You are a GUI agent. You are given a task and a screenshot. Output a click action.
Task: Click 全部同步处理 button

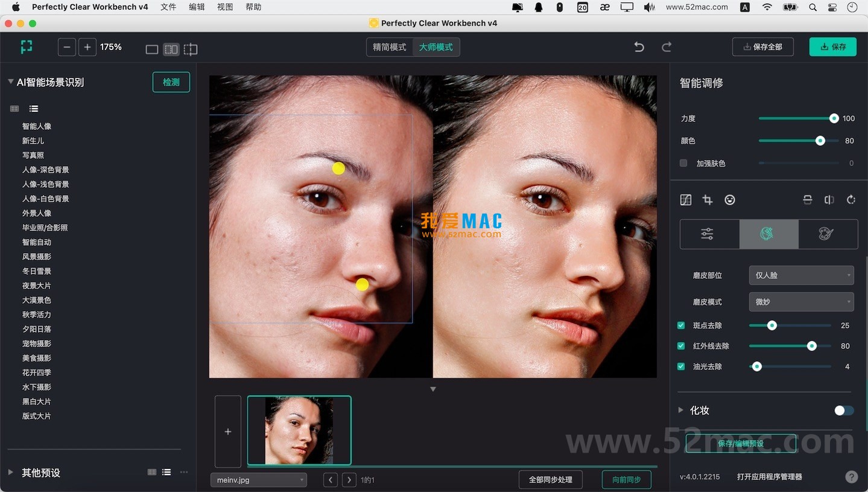(x=551, y=480)
